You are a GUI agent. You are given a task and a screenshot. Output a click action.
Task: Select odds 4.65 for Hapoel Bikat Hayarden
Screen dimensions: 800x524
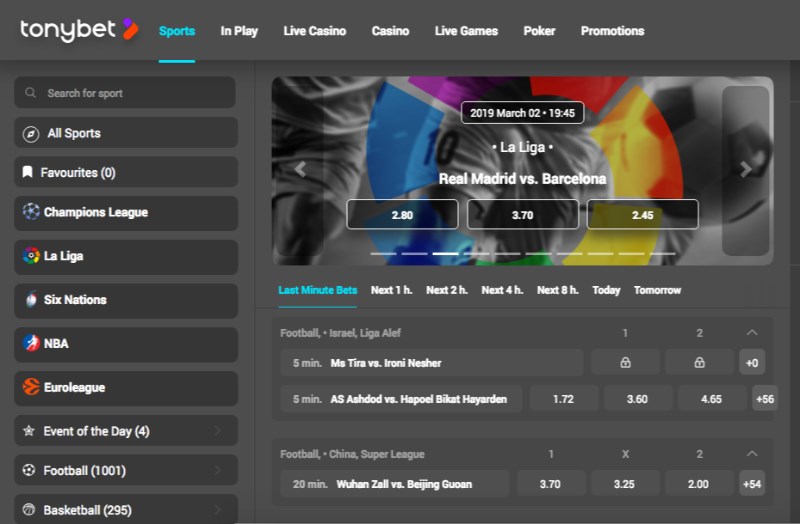pos(712,398)
